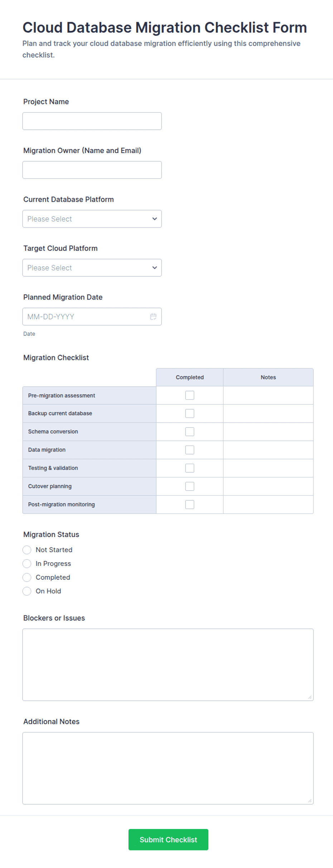333x868 pixels.
Task: Focus the Project Name field
Action: [x=92, y=121]
